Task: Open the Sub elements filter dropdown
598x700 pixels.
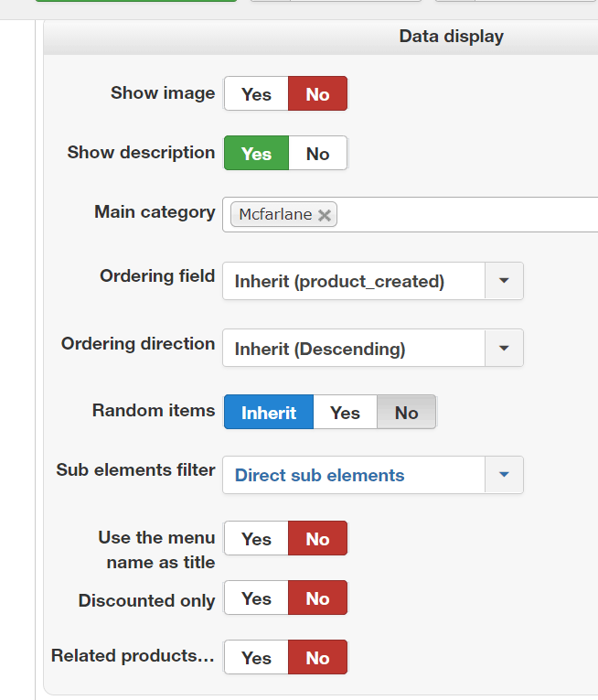Action: 503,475
